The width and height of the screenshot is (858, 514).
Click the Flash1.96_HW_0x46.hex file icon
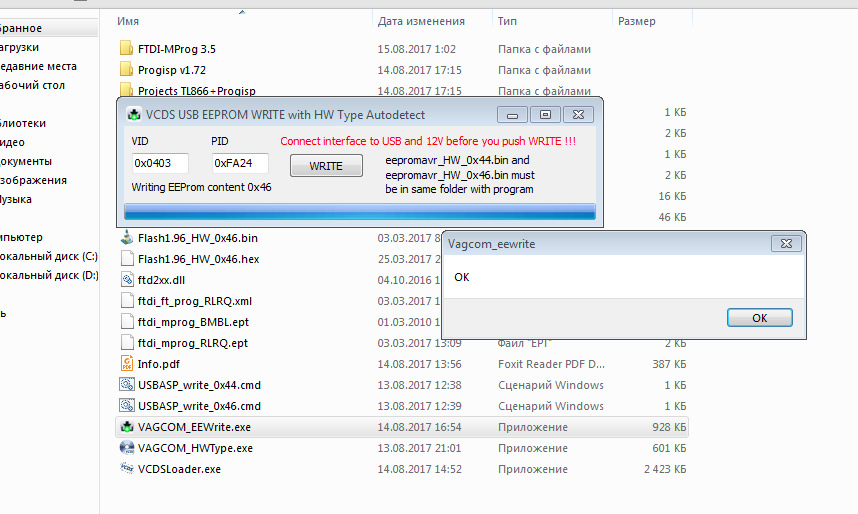point(126,258)
